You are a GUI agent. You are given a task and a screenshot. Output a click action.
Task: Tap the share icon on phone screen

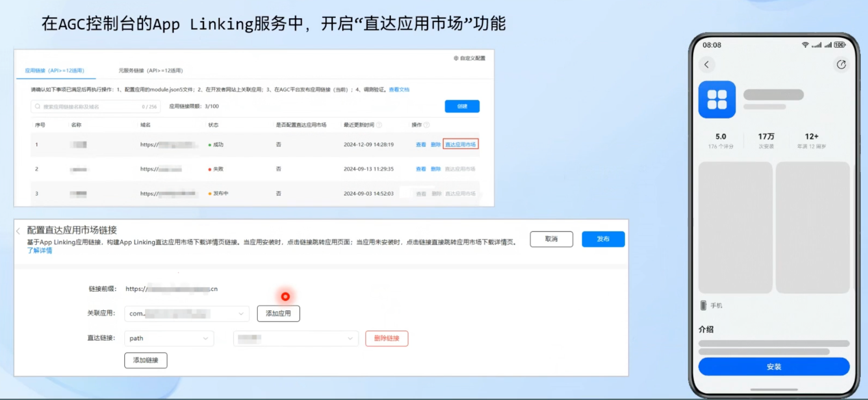[841, 65]
